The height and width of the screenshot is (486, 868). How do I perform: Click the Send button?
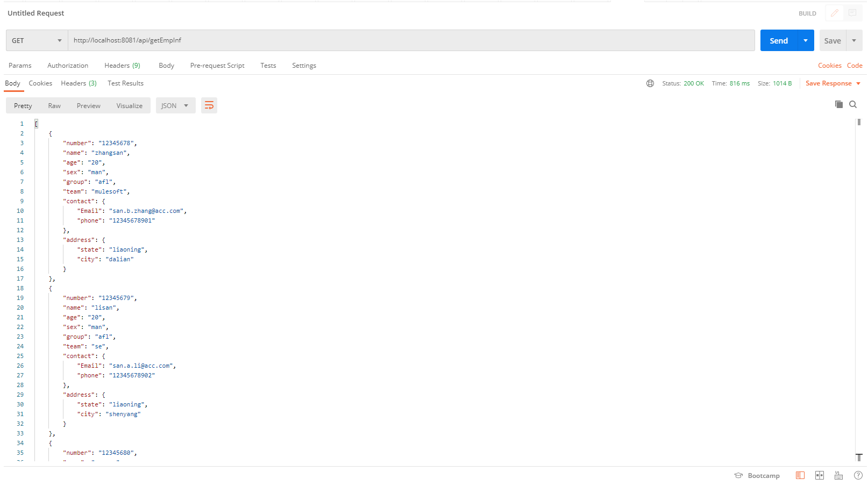(x=779, y=40)
